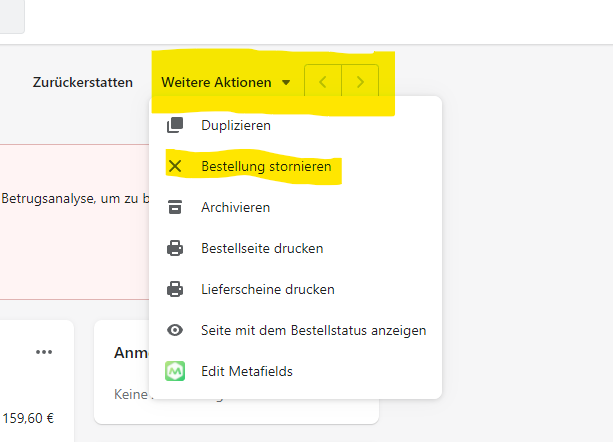Click the printer icon for Lieferscheine drucken

(x=175, y=289)
